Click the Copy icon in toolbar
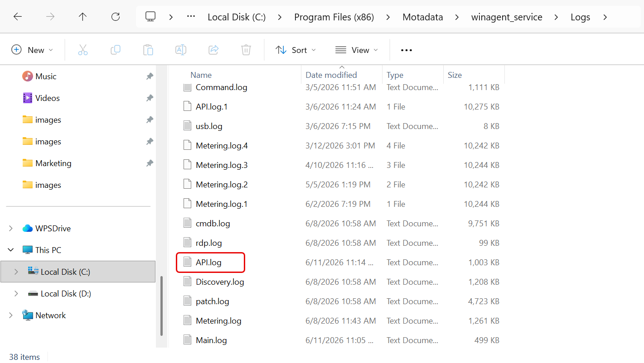The width and height of the screenshot is (644, 363). (x=116, y=50)
